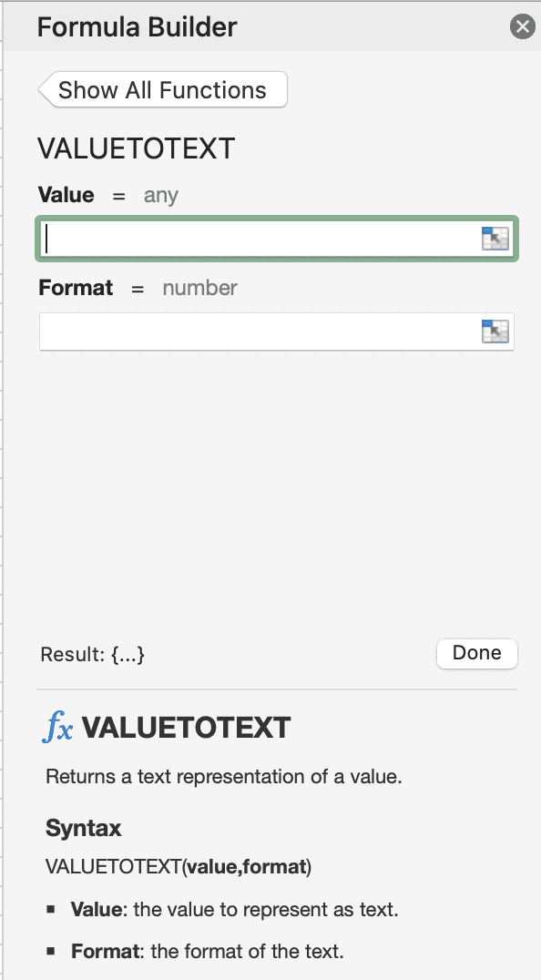Click the Result: {...} label
The image size is (541, 980).
click(x=92, y=654)
